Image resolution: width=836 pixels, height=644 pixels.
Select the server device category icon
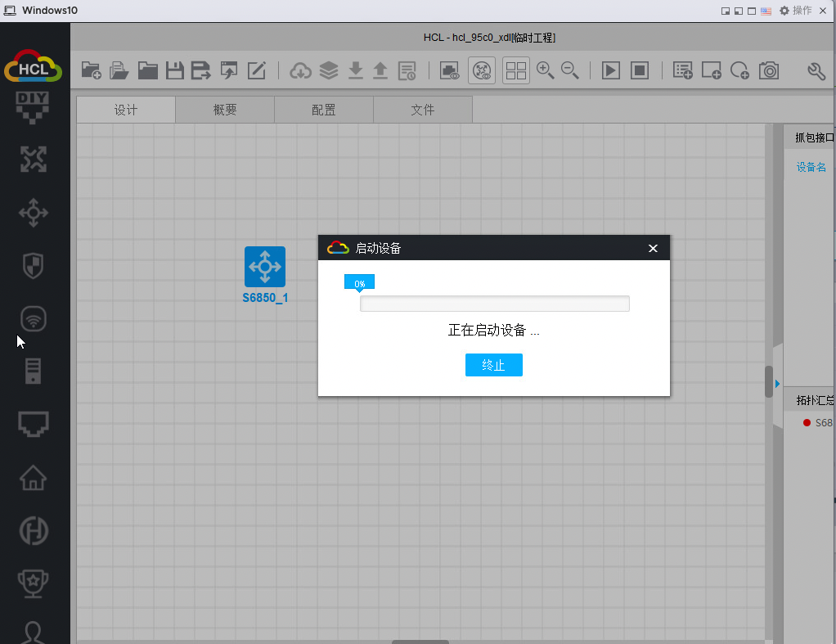33,371
